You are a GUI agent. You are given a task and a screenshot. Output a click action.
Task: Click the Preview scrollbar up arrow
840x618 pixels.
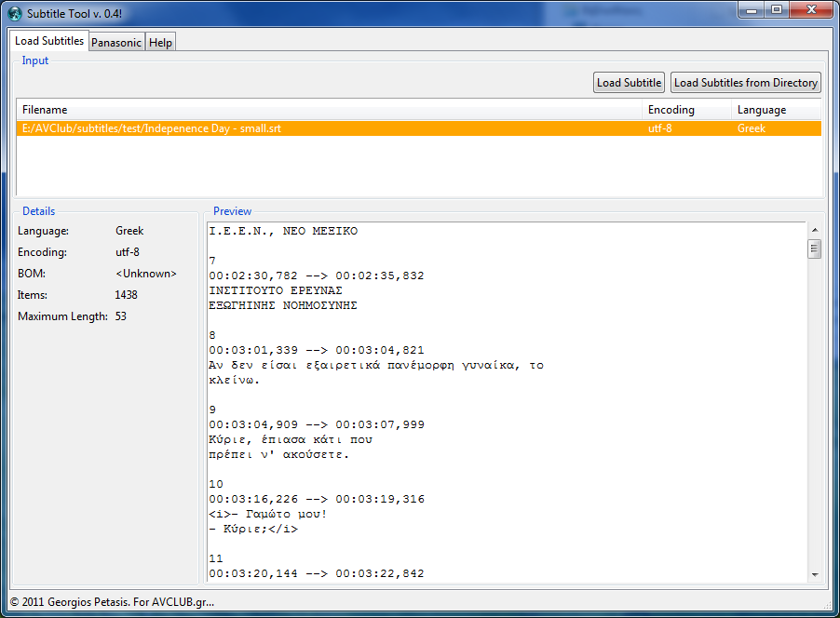(x=815, y=230)
